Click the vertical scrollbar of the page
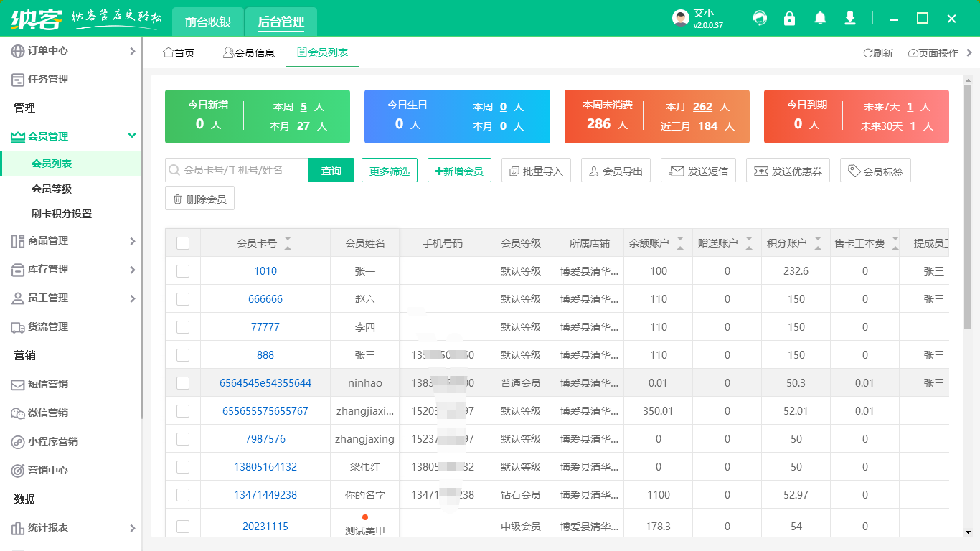The image size is (980, 551). tap(968, 215)
